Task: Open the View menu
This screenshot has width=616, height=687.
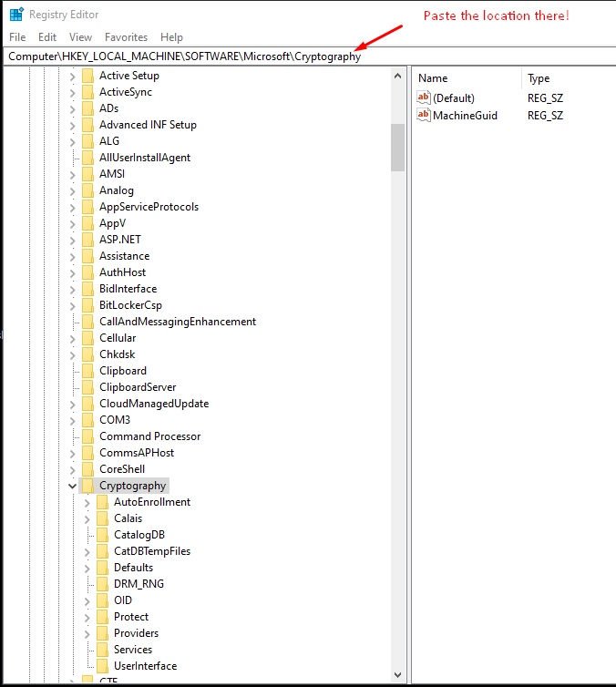Action: point(80,37)
